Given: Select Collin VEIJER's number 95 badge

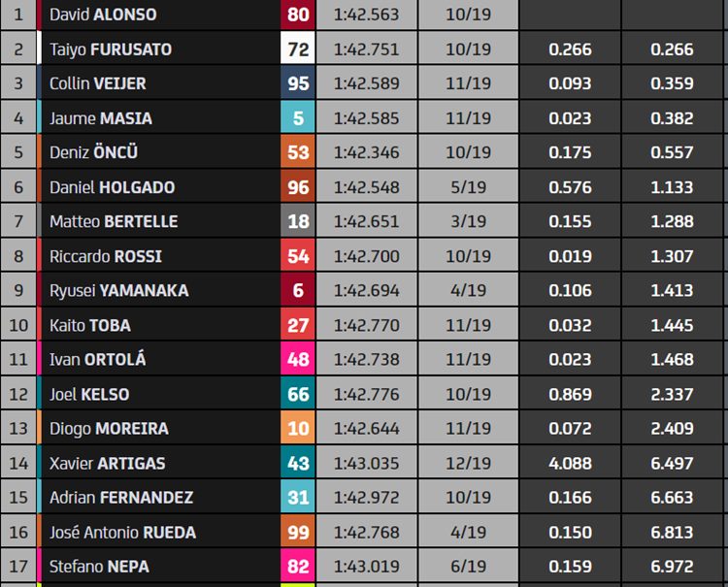Looking at the screenshot, I should pos(298,83).
